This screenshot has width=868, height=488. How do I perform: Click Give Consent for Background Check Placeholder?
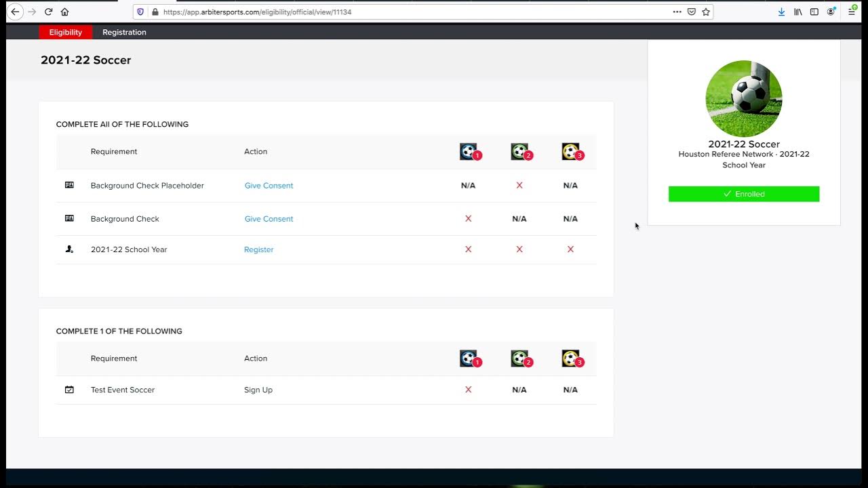coord(269,186)
